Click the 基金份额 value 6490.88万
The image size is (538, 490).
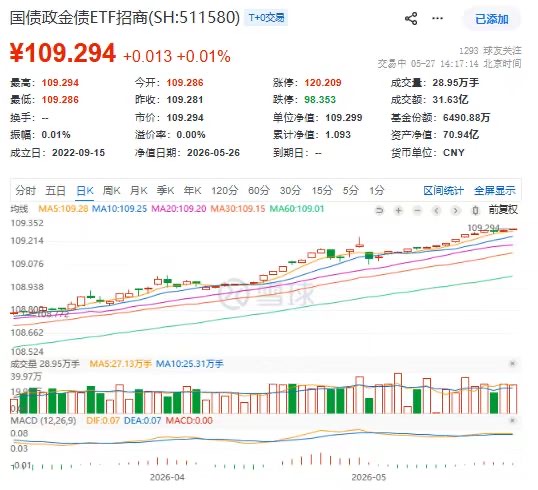(x=466, y=118)
